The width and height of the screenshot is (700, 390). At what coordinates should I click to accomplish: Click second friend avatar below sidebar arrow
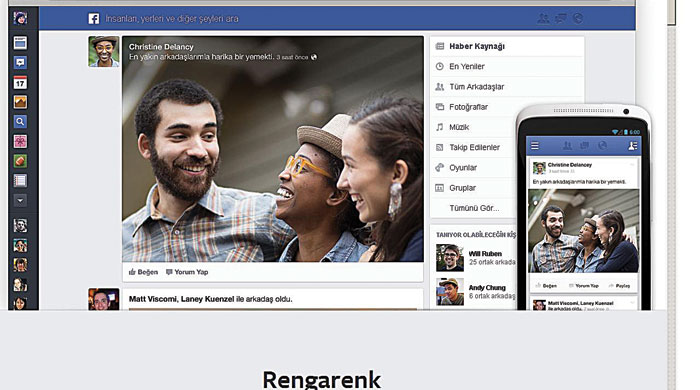pos(20,245)
